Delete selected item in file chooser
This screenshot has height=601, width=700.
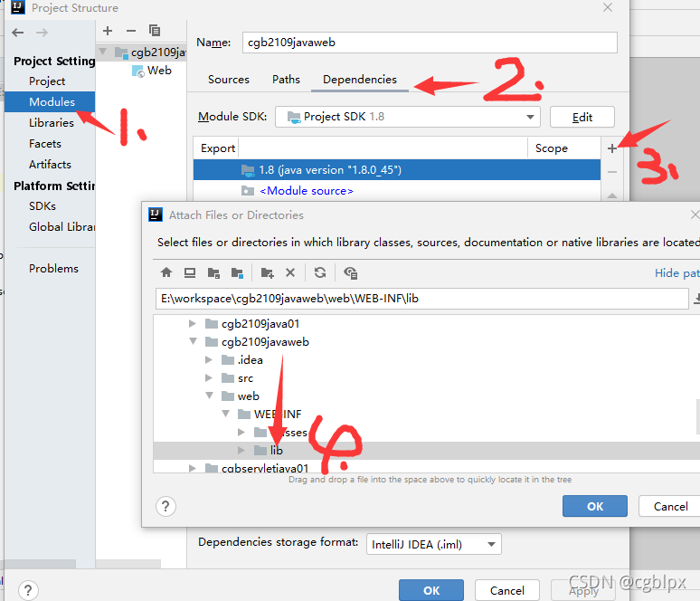point(290,272)
